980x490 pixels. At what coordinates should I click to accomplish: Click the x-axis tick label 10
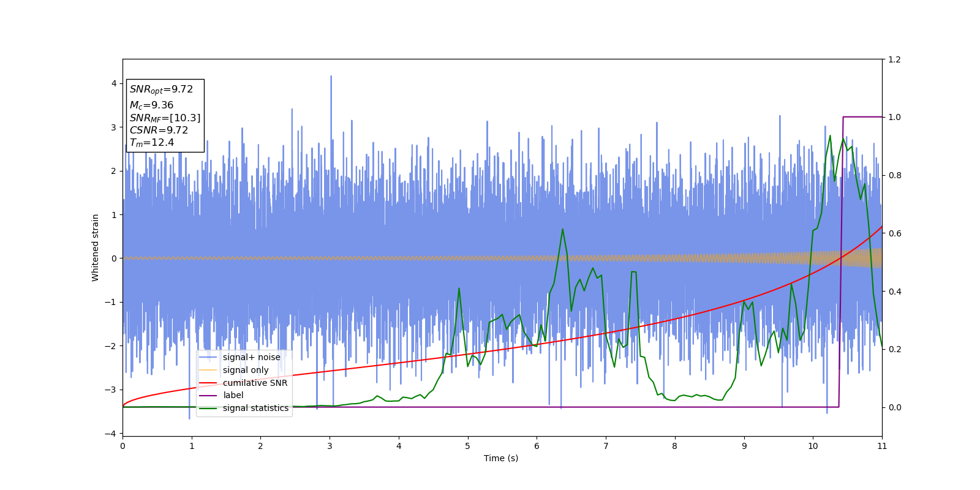point(813,446)
